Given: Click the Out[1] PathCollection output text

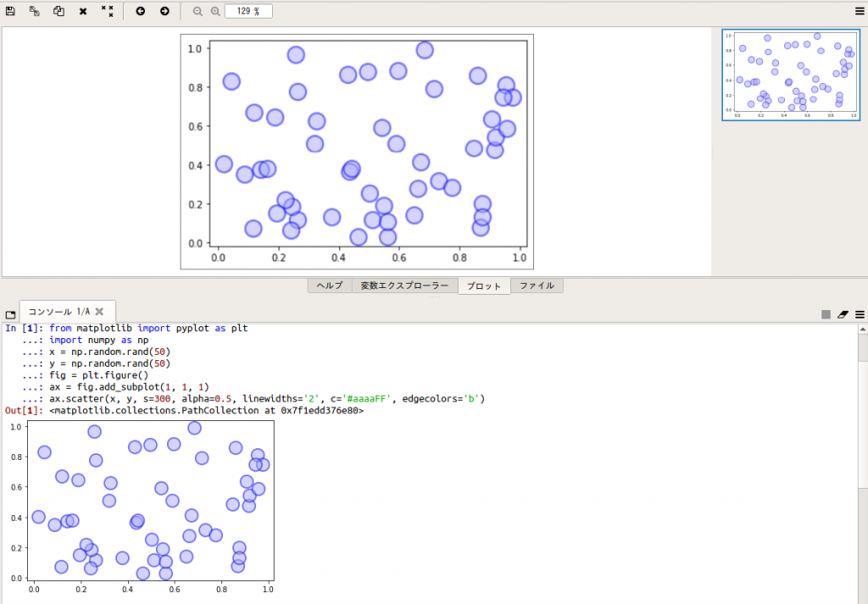Looking at the screenshot, I should pos(206,410).
